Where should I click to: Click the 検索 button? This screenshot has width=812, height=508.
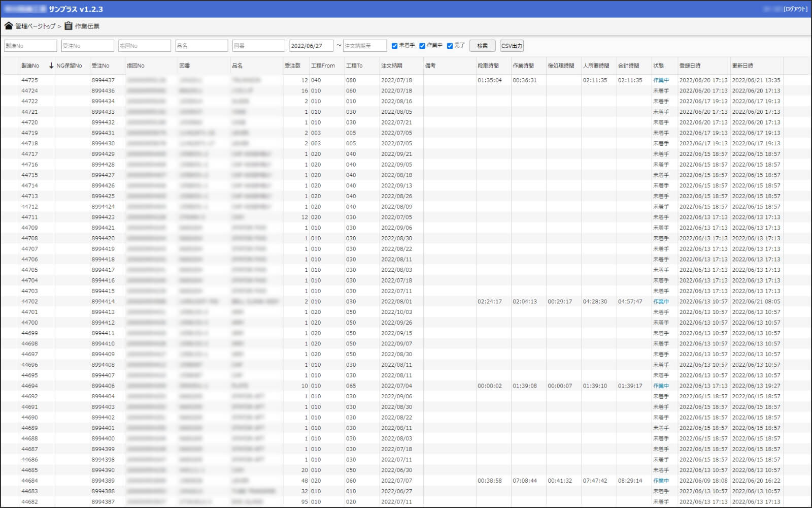[x=482, y=46]
